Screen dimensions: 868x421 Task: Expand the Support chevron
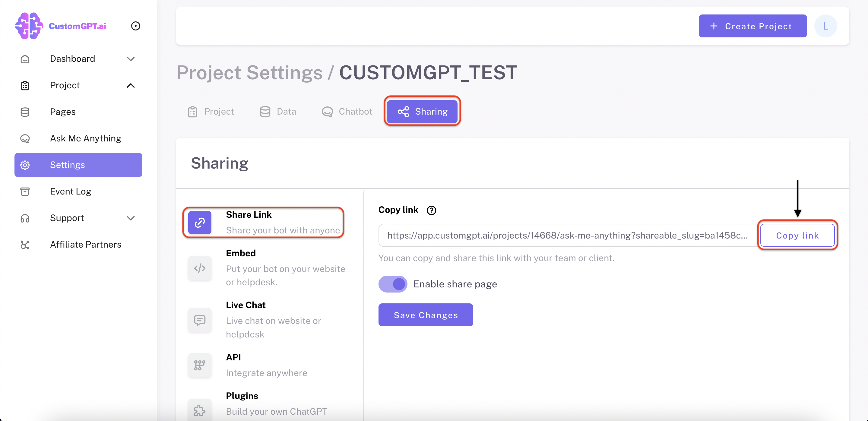pyautogui.click(x=131, y=218)
